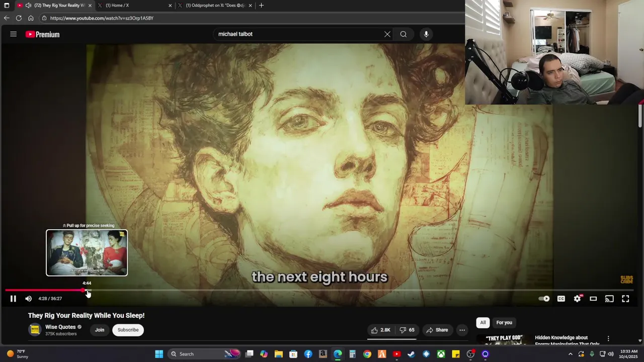The image size is (644, 362).
Task: Go back in the browser
Action: 7,18
